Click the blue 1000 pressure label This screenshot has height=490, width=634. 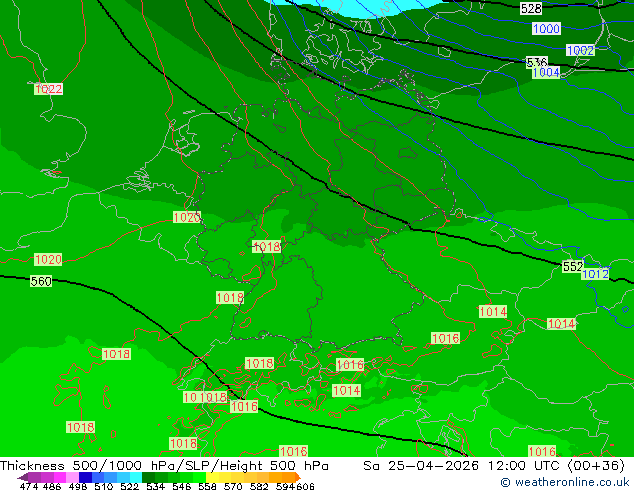pos(546,29)
